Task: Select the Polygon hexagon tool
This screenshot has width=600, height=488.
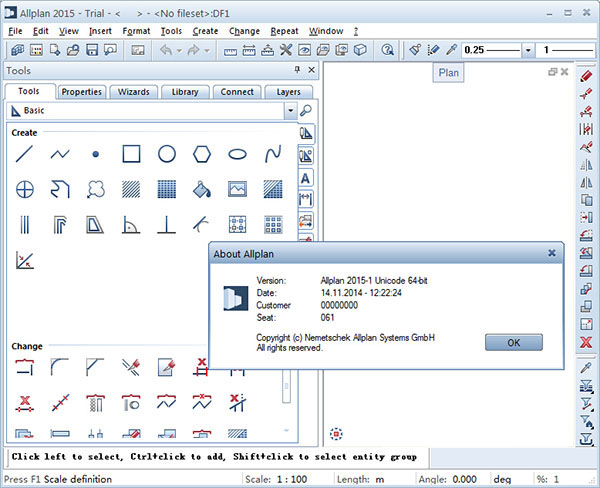Action: tap(202, 154)
